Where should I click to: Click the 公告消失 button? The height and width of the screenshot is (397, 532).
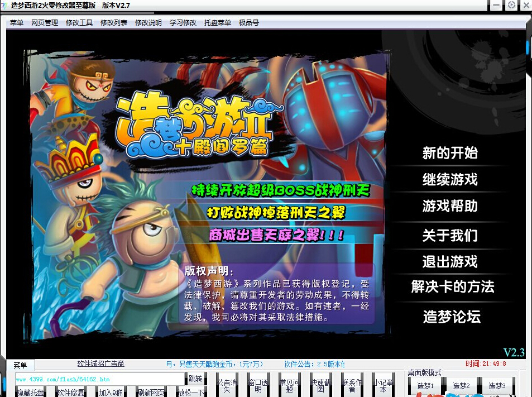coord(227,386)
